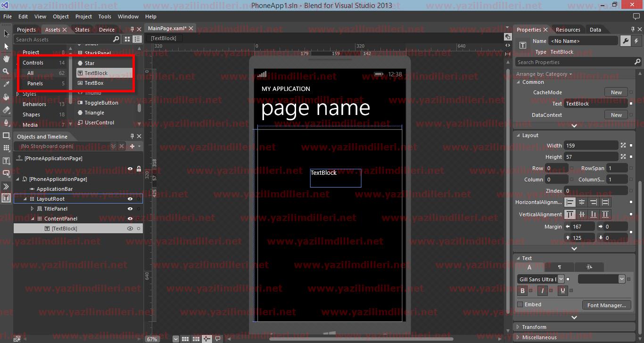The image size is (644, 343).
Task: Collapse the Common properties section
Action: point(518,82)
